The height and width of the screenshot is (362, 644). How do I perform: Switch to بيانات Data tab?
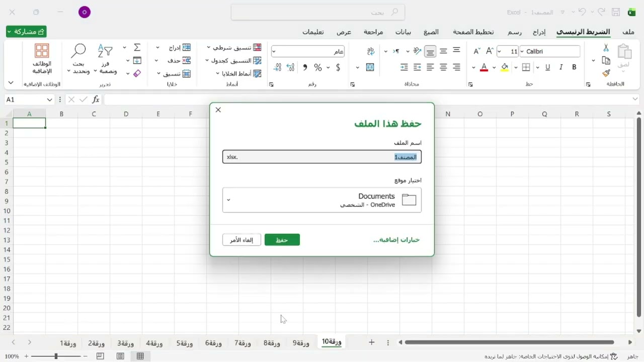[403, 32]
